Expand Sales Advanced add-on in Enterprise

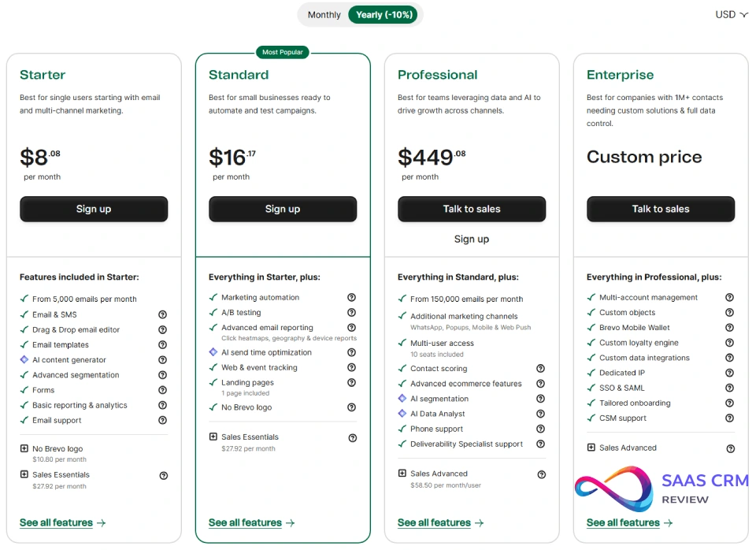pos(591,448)
